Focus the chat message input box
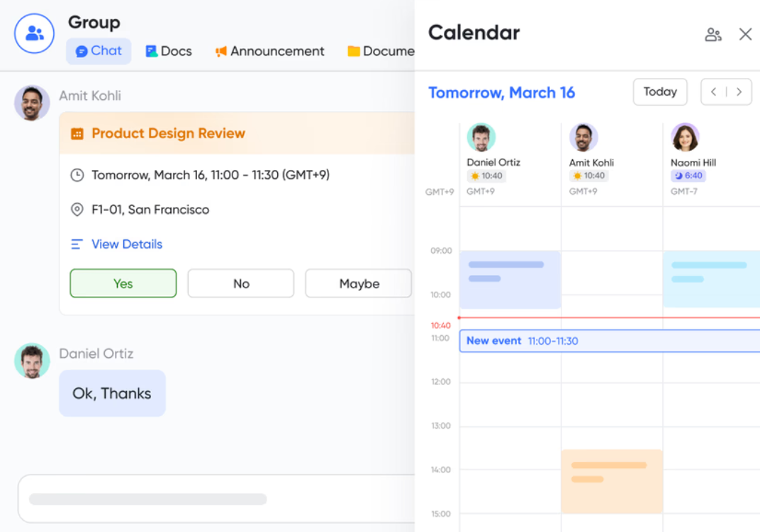The height and width of the screenshot is (532, 760). tap(216, 499)
